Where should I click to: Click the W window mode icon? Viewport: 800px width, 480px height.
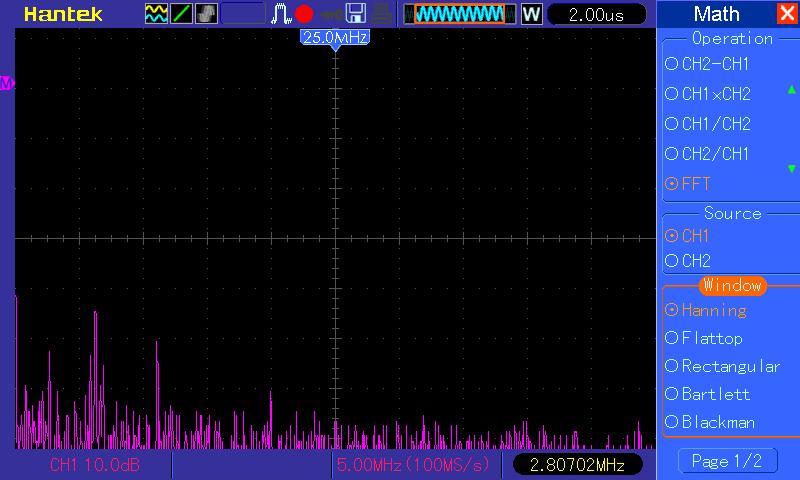point(531,14)
